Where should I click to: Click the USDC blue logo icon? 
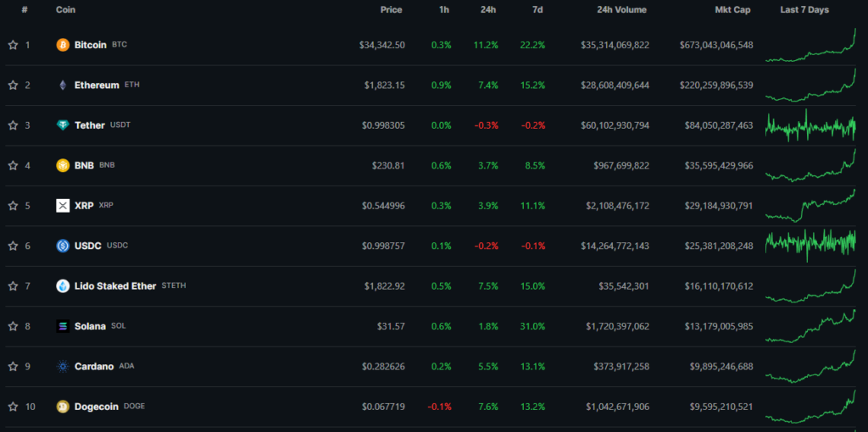pos(63,246)
